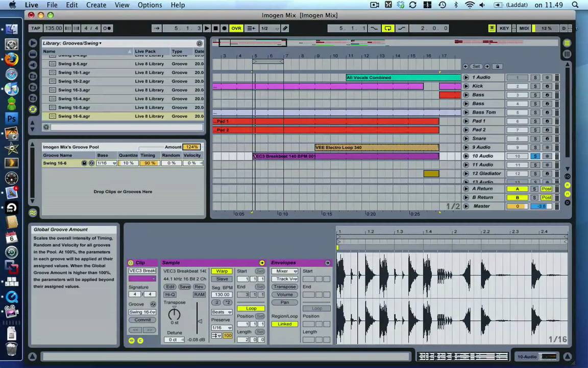Open the Options menu
The image size is (588, 368).
pyautogui.click(x=150, y=5)
